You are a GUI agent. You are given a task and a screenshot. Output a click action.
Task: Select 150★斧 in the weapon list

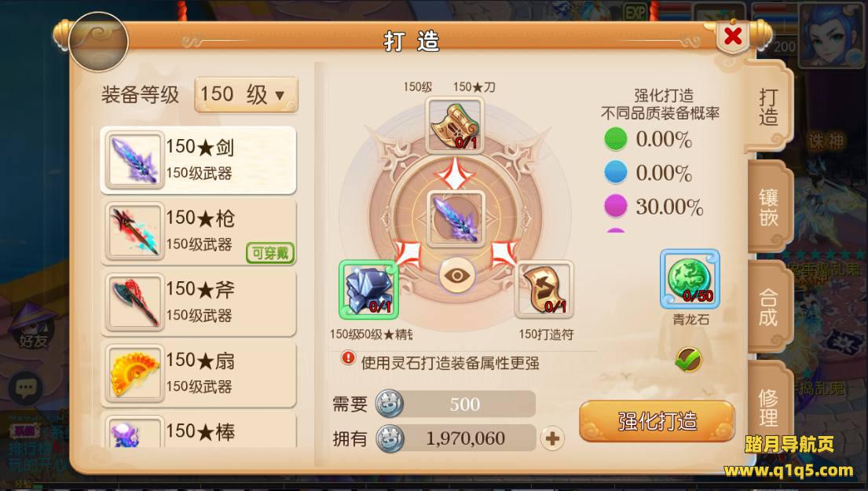point(198,302)
